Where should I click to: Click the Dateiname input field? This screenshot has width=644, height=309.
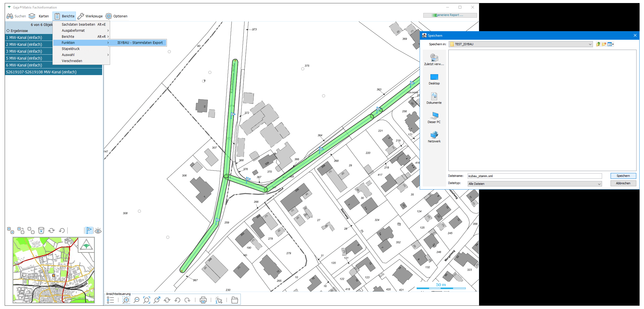tap(534, 176)
